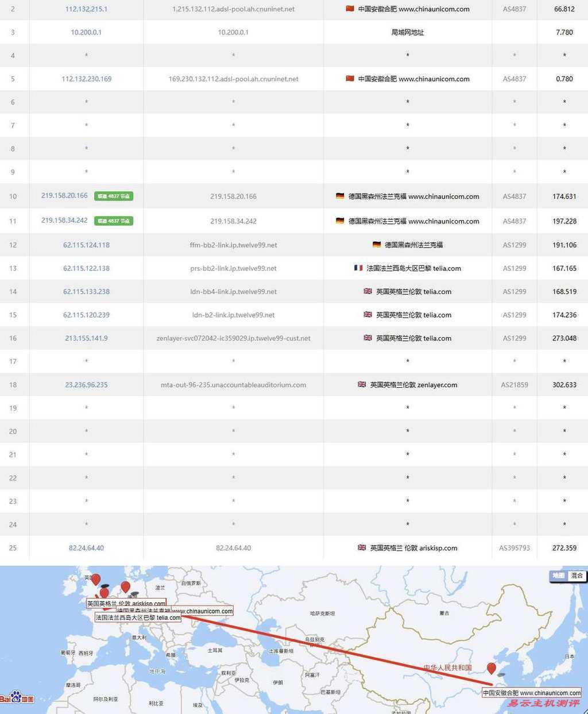This screenshot has width=588, height=714.
Task: Click the China flag in hop 5 row
Action: point(350,79)
